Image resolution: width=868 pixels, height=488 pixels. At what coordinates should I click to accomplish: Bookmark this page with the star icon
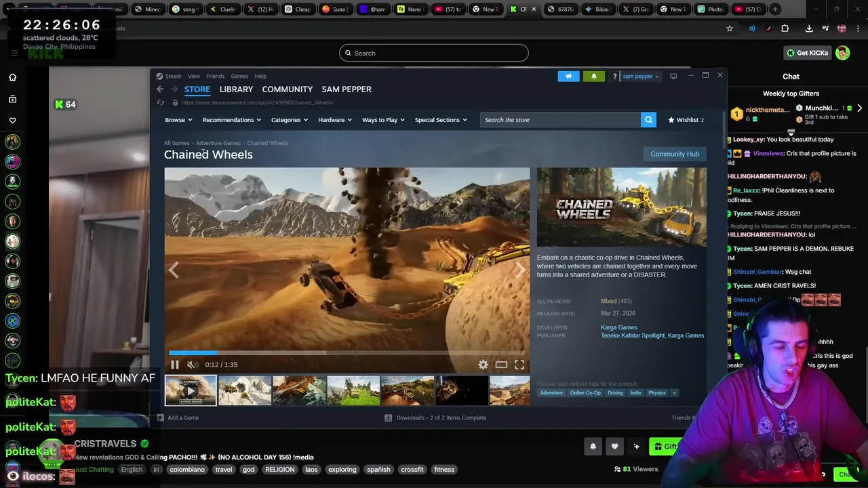[730, 28]
